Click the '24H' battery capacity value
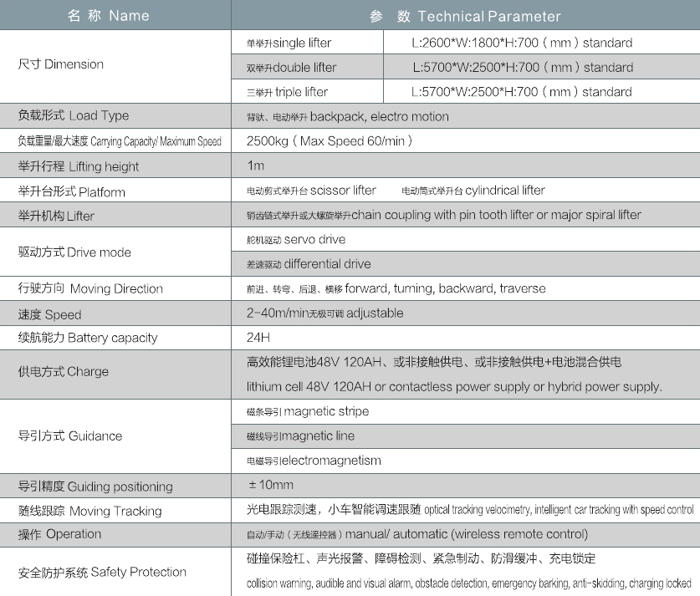 pos(259,338)
